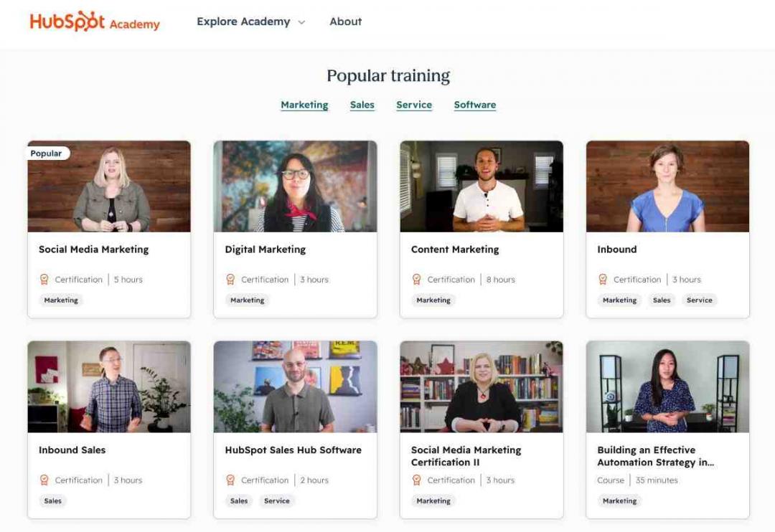Click the Content Marketing video thumbnail
This screenshot has height=532, width=775.
click(x=482, y=186)
